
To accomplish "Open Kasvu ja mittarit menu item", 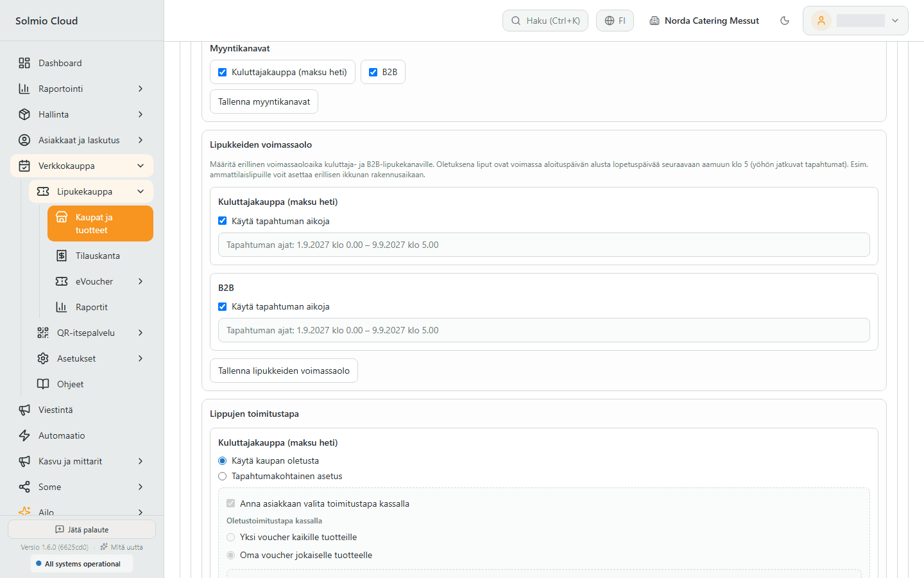I will click(81, 461).
